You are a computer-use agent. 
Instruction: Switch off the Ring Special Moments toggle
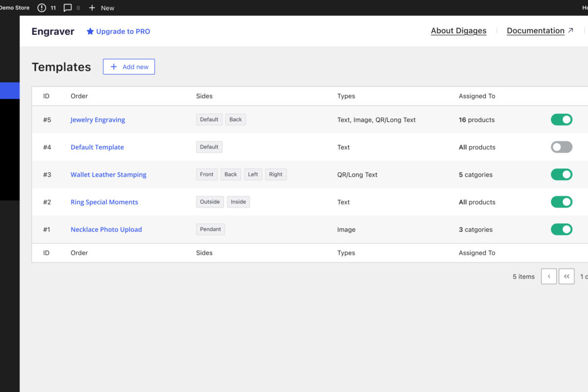(562, 202)
